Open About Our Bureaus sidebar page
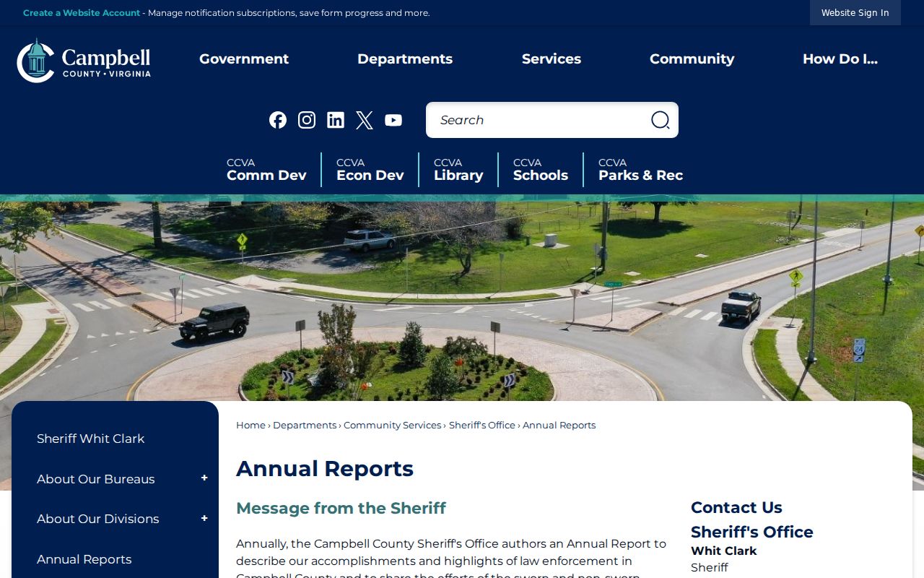The height and width of the screenshot is (578, 924). (x=96, y=479)
